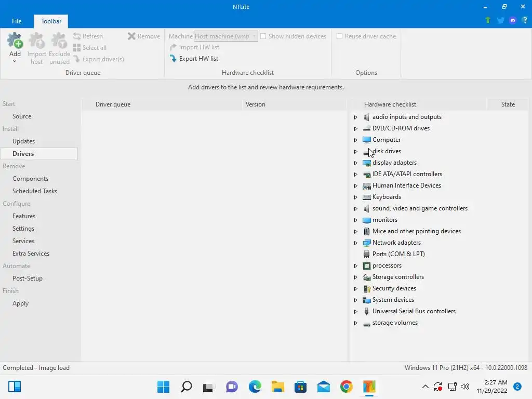
Task: Open Google Chrome from taskbar
Action: pos(347,387)
